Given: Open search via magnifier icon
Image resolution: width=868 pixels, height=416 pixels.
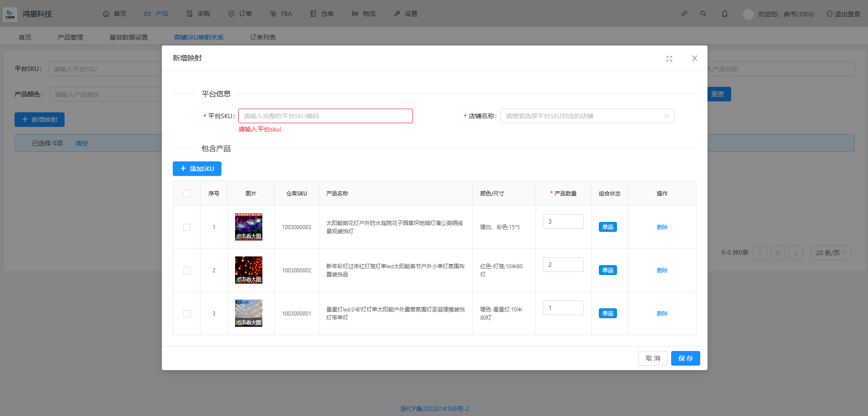Looking at the screenshot, I should [703, 14].
